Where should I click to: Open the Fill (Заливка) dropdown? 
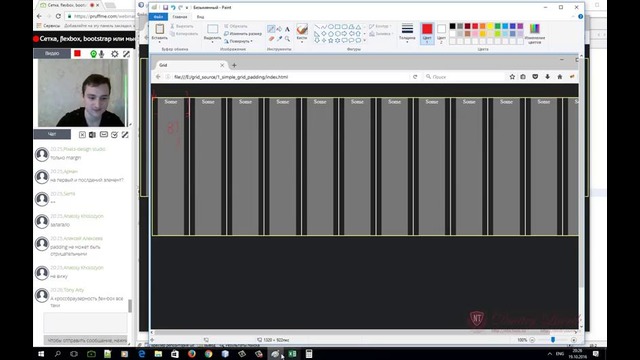coord(381,34)
